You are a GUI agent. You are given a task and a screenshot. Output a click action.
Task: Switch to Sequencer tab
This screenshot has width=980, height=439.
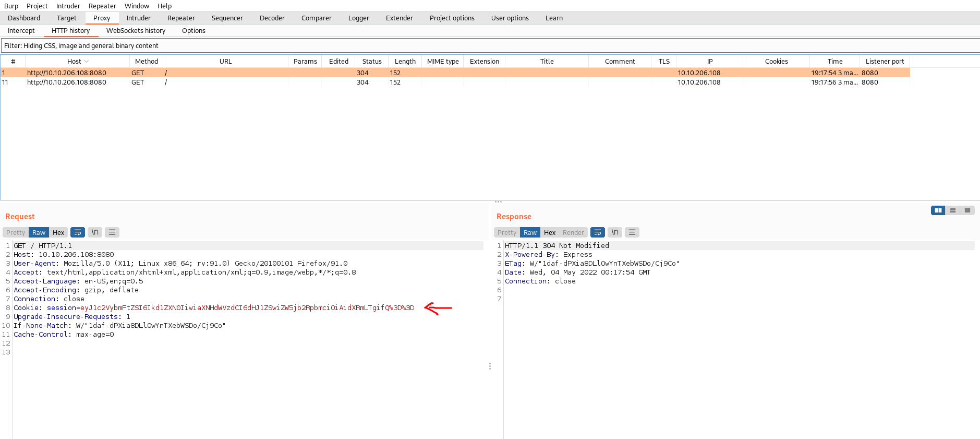pos(227,18)
